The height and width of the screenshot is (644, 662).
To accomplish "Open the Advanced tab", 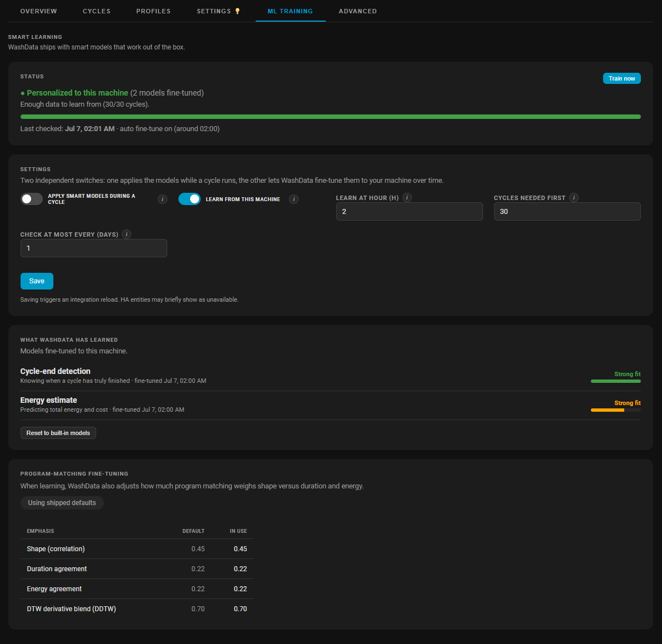I will click(x=357, y=11).
